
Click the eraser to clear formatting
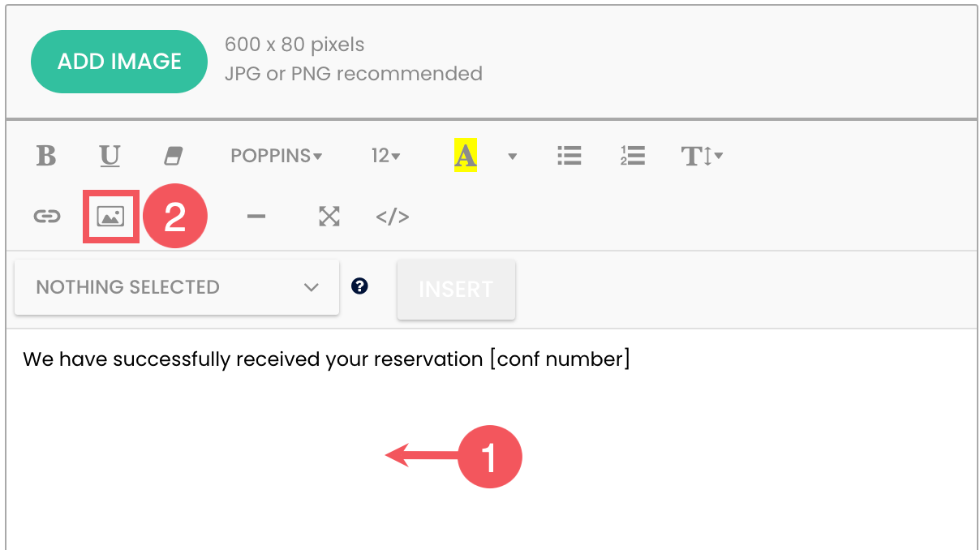coord(174,155)
